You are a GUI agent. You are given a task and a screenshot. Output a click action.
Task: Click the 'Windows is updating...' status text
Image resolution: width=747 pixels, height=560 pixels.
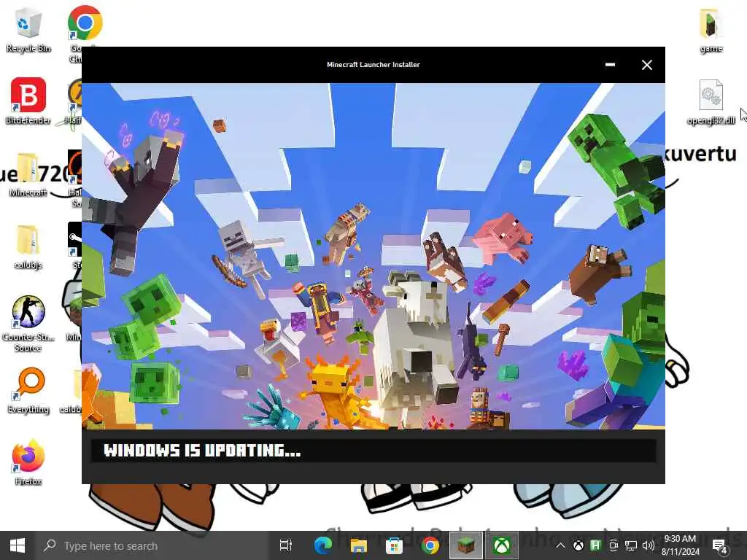point(202,451)
